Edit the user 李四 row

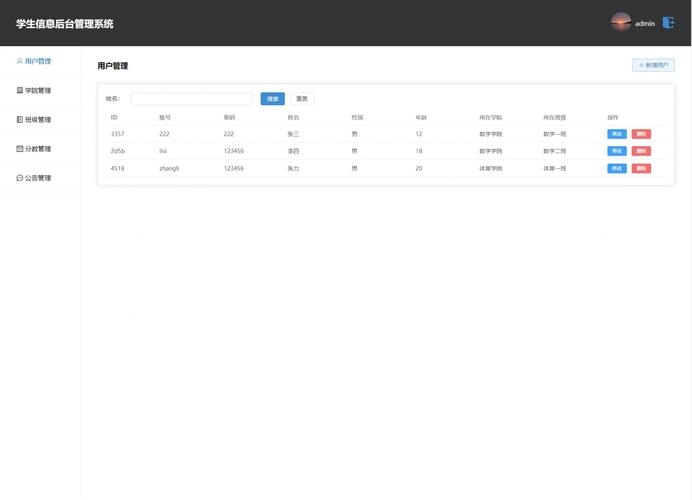pos(617,151)
